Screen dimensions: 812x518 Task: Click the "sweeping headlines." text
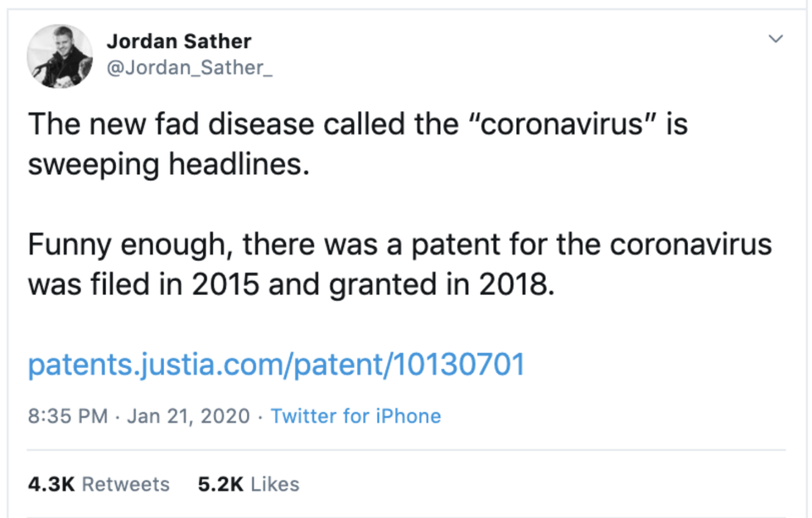point(168,164)
